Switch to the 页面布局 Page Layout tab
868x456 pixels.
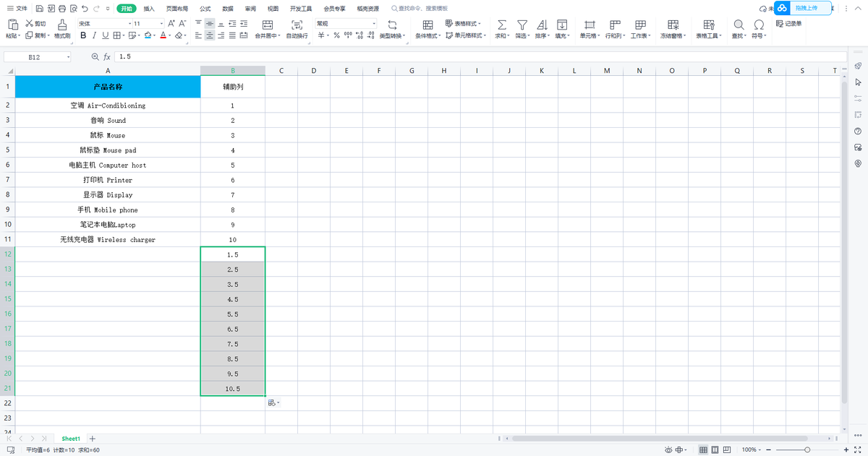[x=177, y=9]
